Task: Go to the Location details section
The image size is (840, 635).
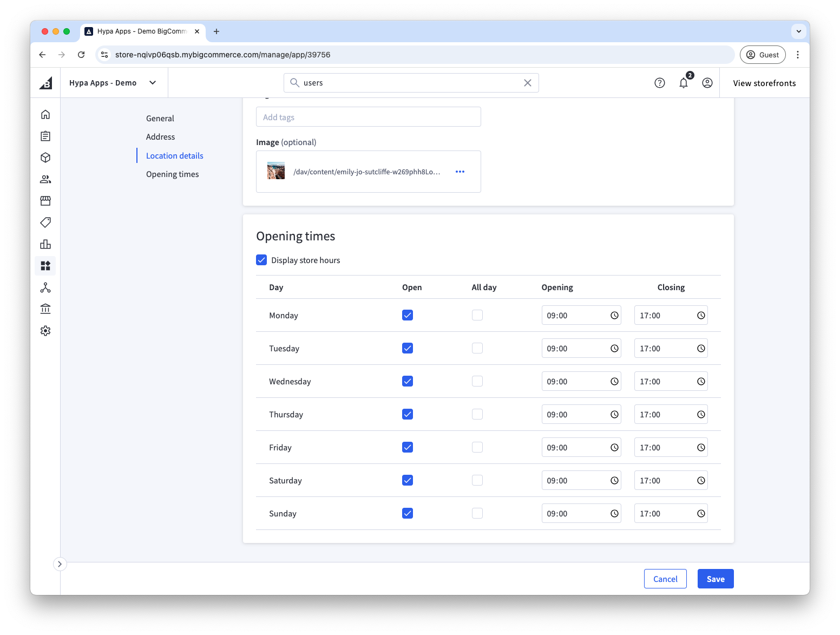Action: point(175,156)
